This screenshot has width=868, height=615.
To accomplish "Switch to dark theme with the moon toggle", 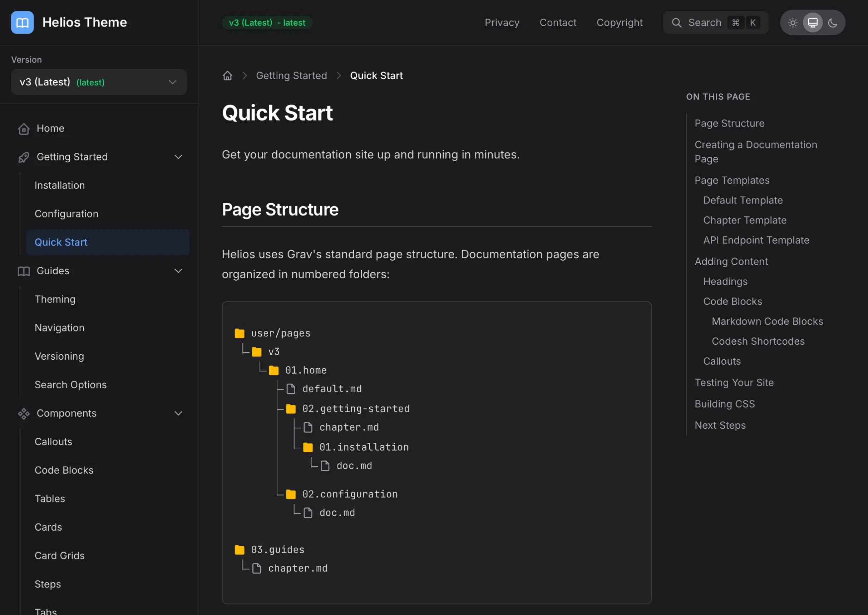I will (832, 23).
